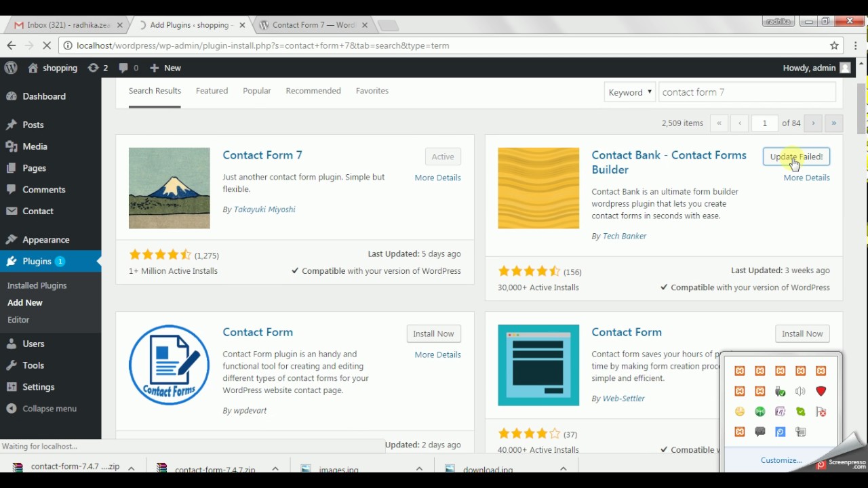Click the Action Center flag tray icon
The image size is (868, 488).
[821, 411]
